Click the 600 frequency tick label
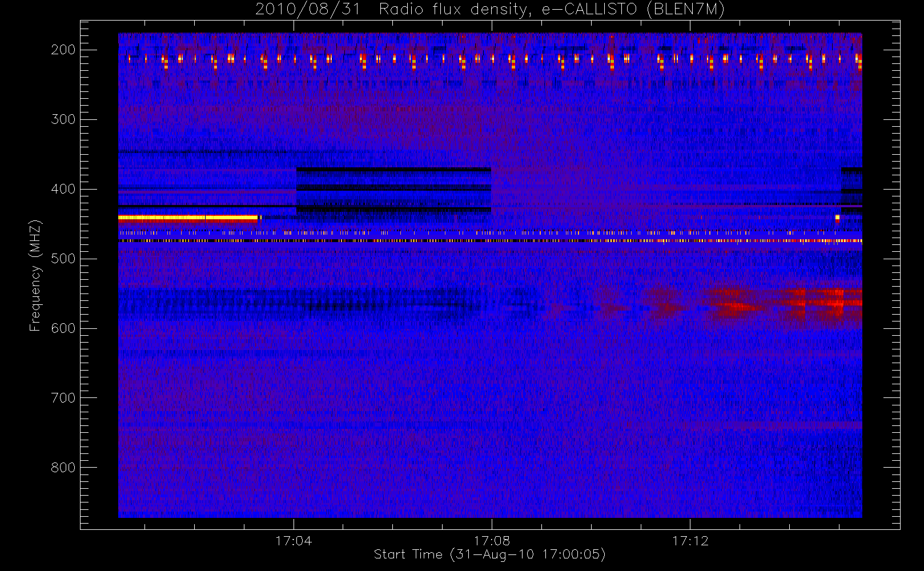The height and width of the screenshot is (571, 924). click(63, 328)
